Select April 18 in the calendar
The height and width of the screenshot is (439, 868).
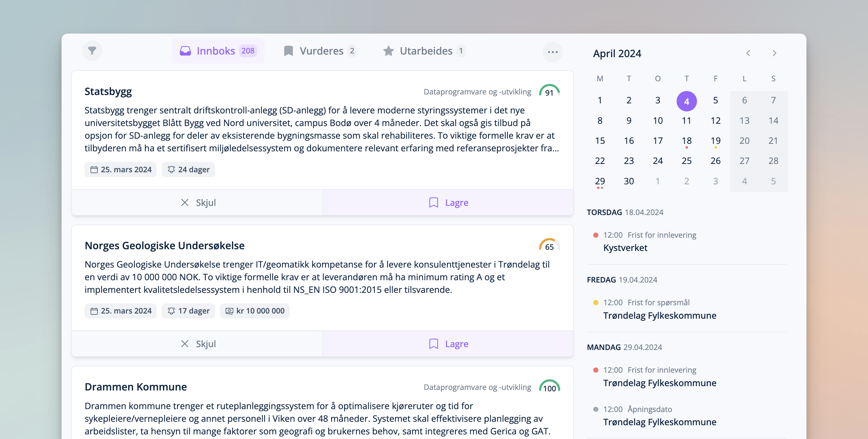pos(686,141)
